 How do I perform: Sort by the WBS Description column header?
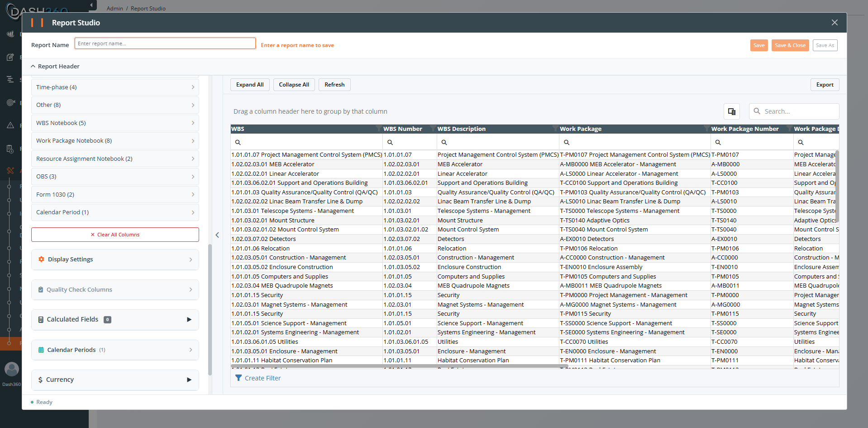(498, 129)
